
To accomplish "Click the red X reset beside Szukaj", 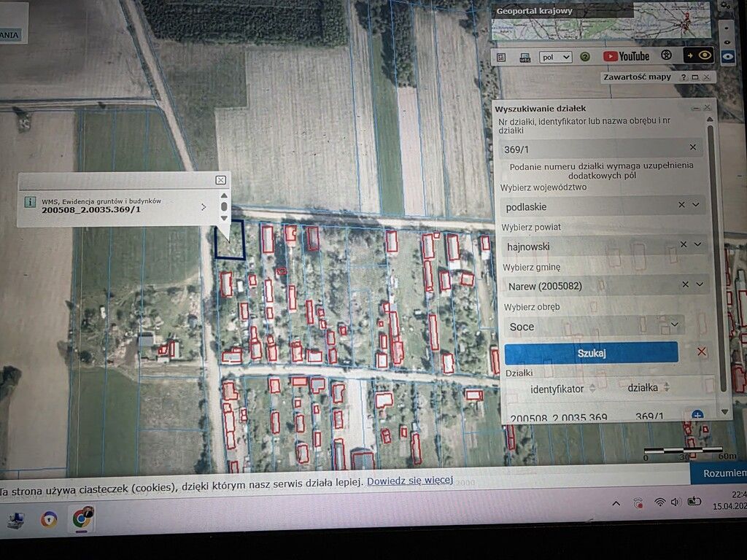I will click(701, 352).
